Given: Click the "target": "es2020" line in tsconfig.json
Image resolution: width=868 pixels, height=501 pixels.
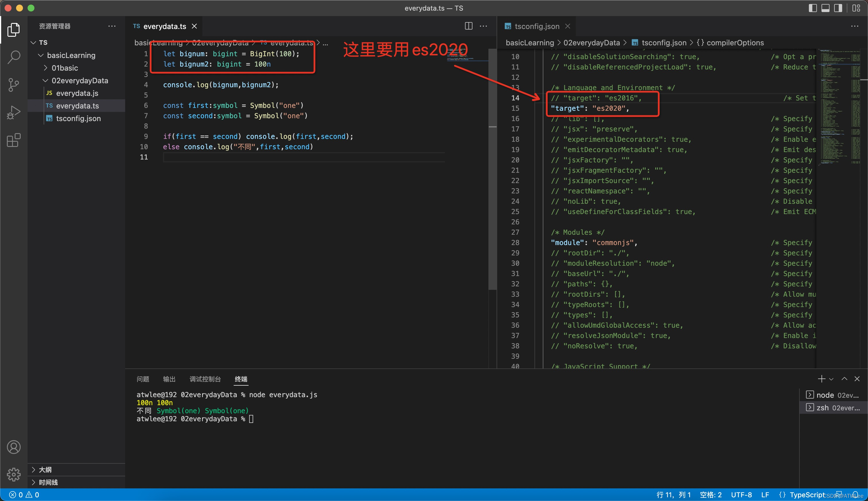Looking at the screenshot, I should point(590,108).
